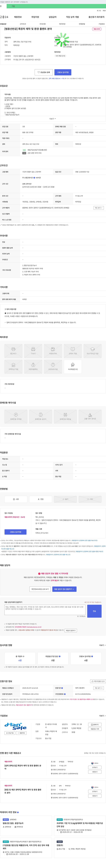
Task: Select the 차량유지비 welfare icon
Action: (x=53, y=351)
